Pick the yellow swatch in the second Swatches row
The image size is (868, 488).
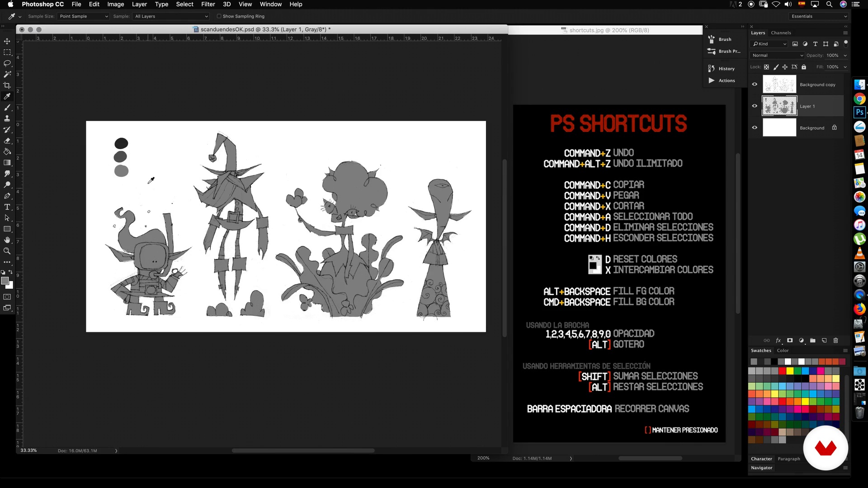(x=790, y=371)
